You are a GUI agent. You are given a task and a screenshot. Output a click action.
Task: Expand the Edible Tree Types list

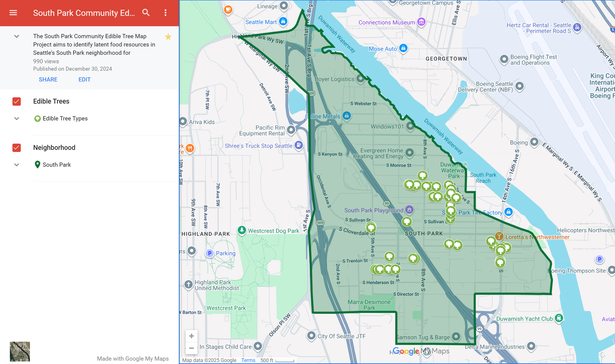(16, 118)
